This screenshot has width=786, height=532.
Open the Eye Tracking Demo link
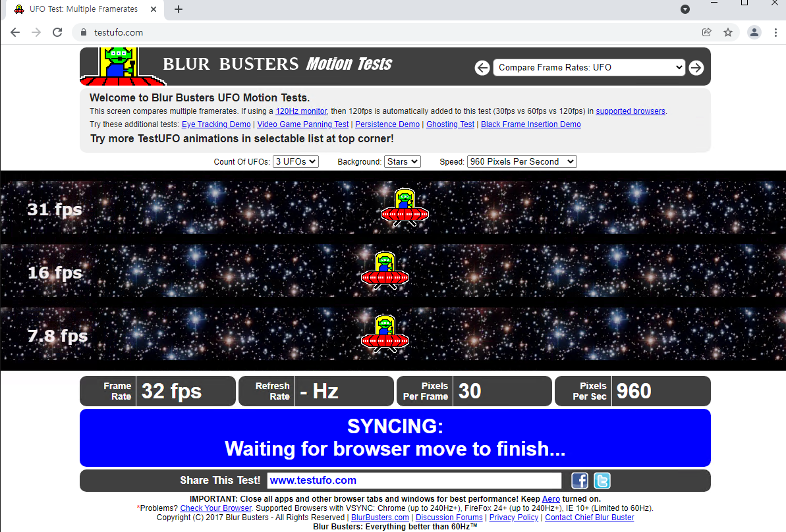[x=216, y=124]
